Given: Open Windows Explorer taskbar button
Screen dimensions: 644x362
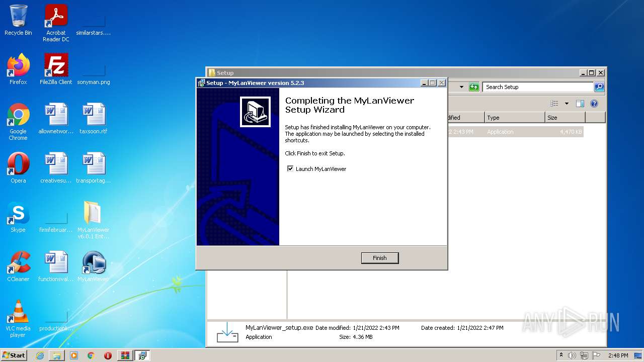Looking at the screenshot, I should pos(57,355).
